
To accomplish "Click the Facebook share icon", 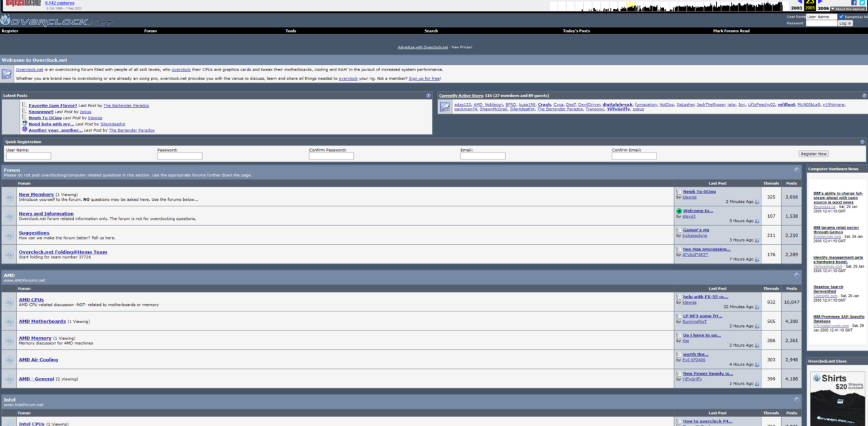I will point(854,3).
